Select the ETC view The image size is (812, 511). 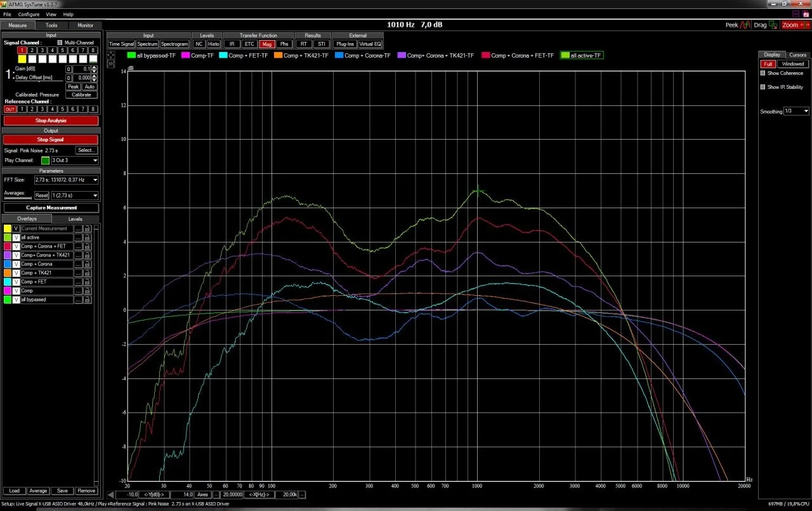[x=249, y=44]
